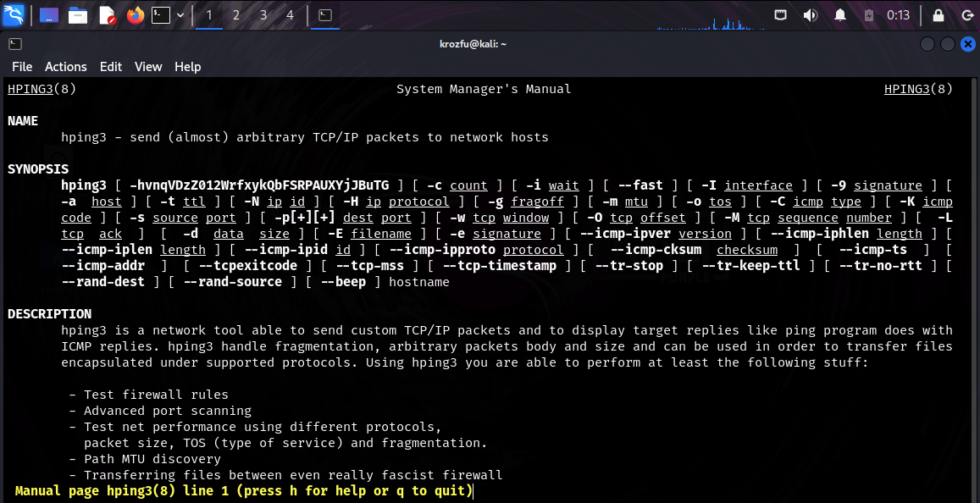Viewport: 980px width, 503px height.
Task: Click the volume speaker icon
Action: pos(811,15)
